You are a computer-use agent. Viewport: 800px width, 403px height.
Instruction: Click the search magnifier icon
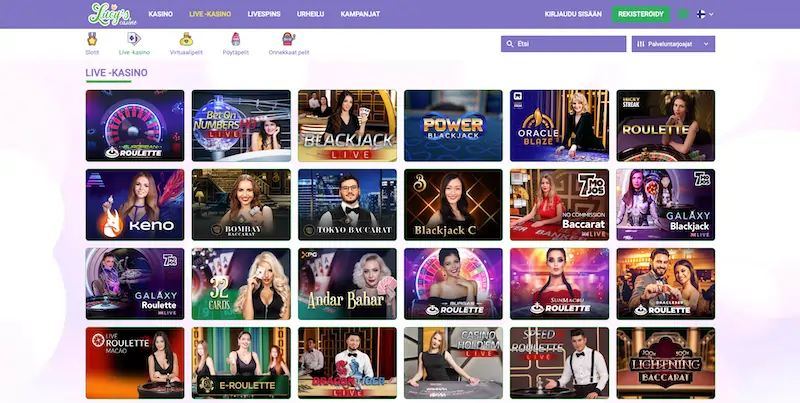(x=509, y=44)
